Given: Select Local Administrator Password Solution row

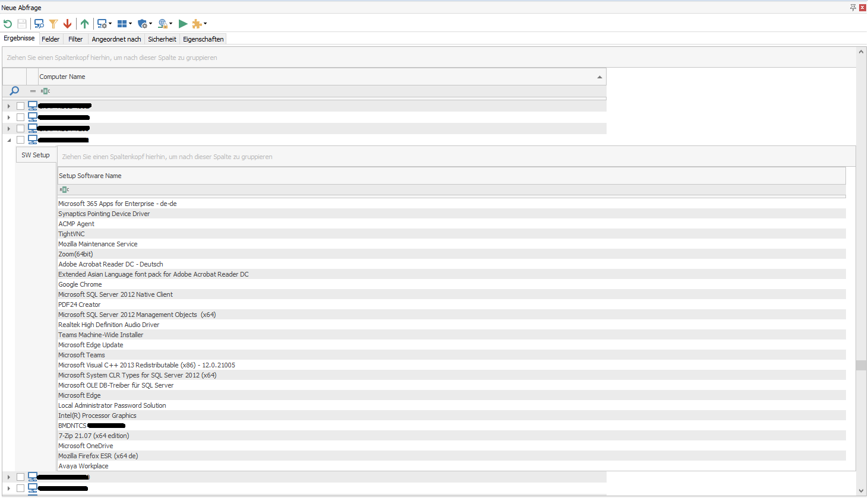Looking at the screenshot, I should (x=452, y=405).
